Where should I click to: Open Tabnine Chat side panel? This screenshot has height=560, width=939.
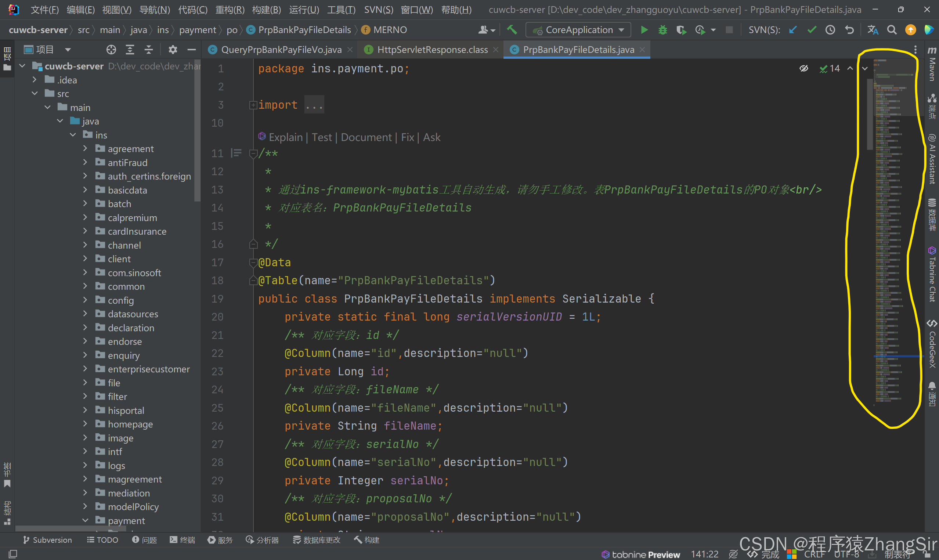click(932, 274)
